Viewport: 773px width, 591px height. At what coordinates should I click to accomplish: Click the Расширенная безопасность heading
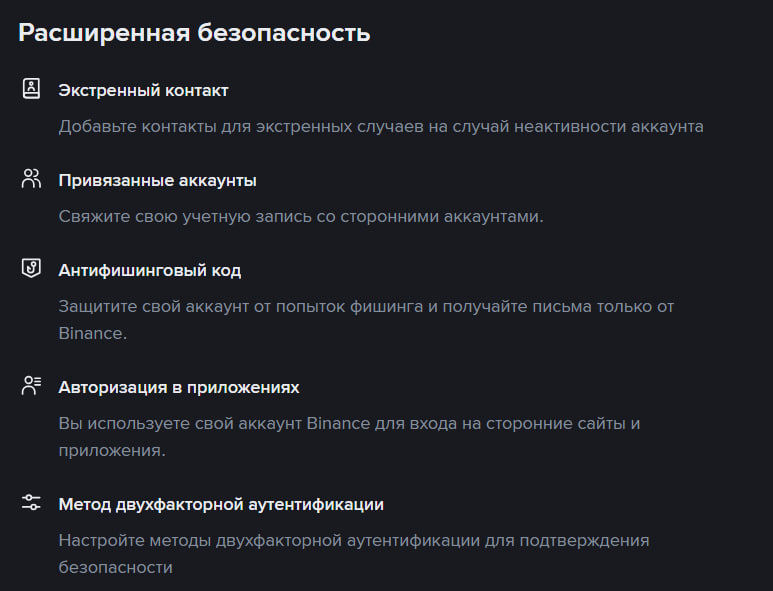194,33
